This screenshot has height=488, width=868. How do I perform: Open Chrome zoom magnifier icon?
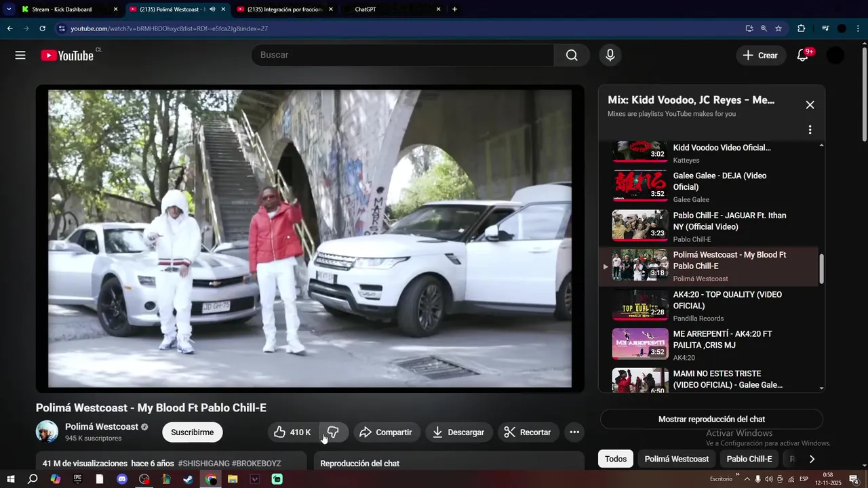[x=764, y=28]
